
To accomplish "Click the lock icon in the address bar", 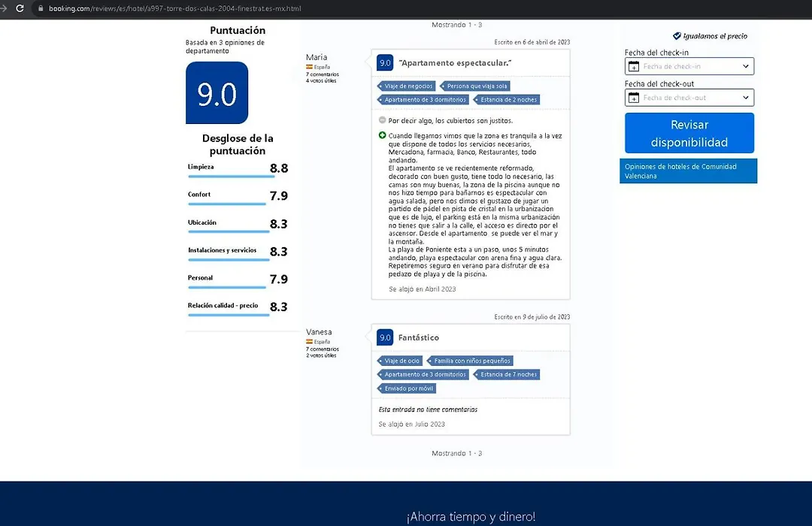I will 41,8.
